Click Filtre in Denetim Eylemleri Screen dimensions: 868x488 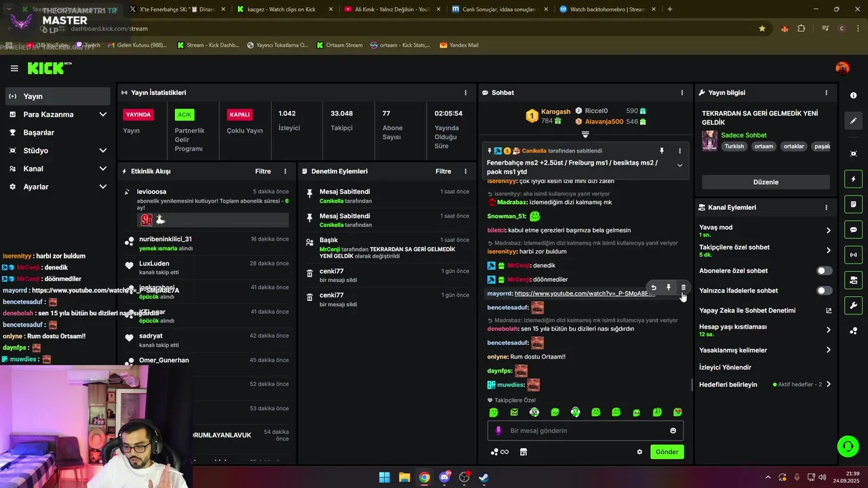[x=443, y=171]
